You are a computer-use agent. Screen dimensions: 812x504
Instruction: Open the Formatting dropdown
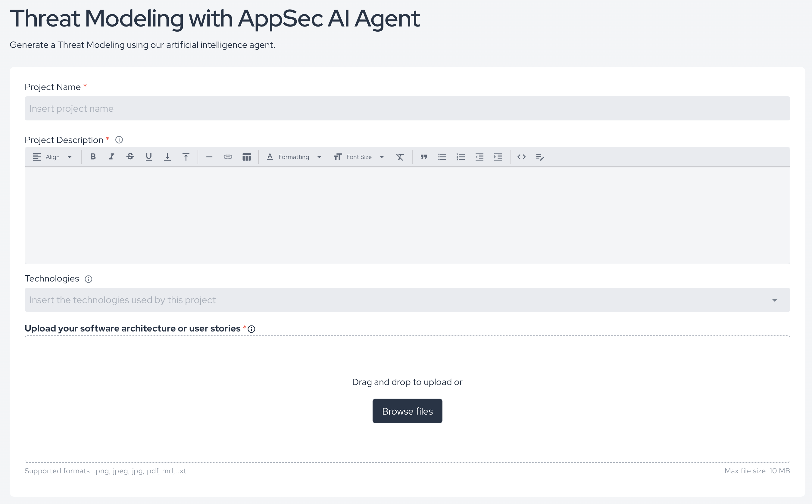click(294, 157)
